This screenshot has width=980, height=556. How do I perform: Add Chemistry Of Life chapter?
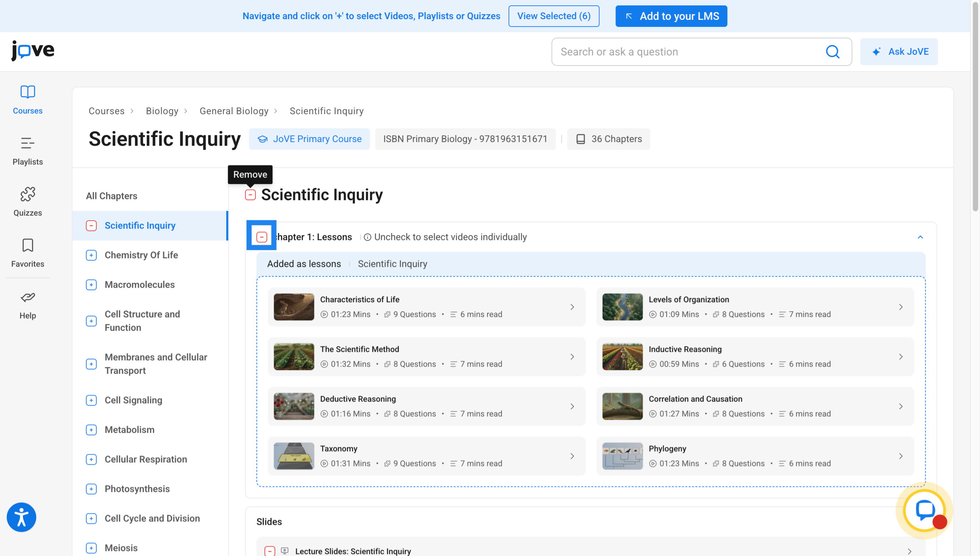click(x=91, y=255)
